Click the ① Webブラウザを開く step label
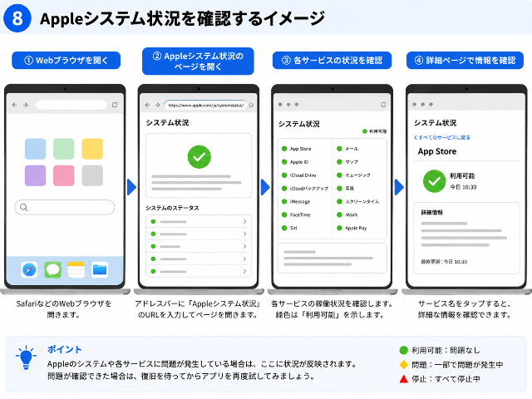The width and height of the screenshot is (532, 399). 66,61
